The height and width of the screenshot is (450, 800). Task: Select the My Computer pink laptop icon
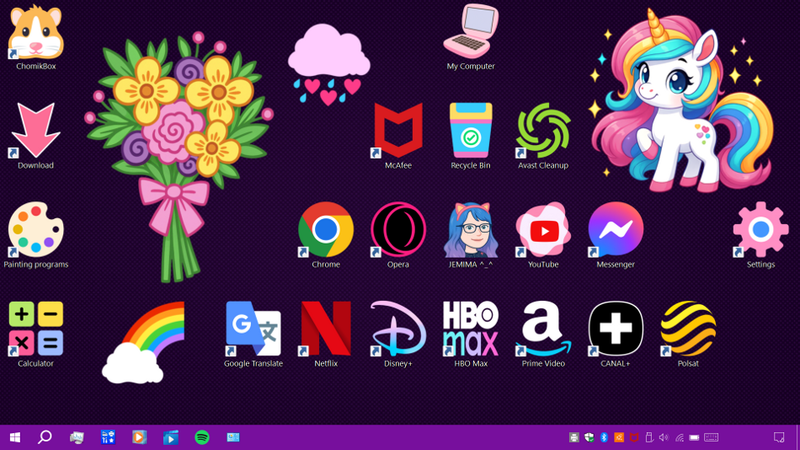click(470, 32)
